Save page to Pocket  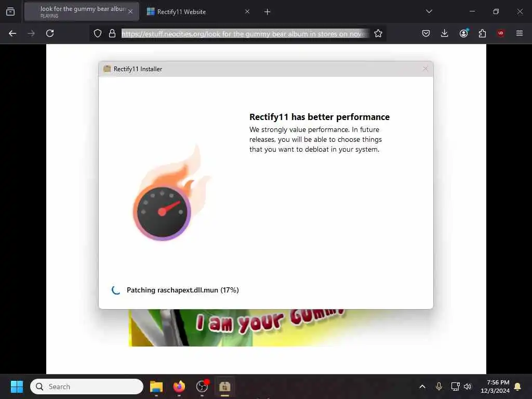click(x=426, y=33)
